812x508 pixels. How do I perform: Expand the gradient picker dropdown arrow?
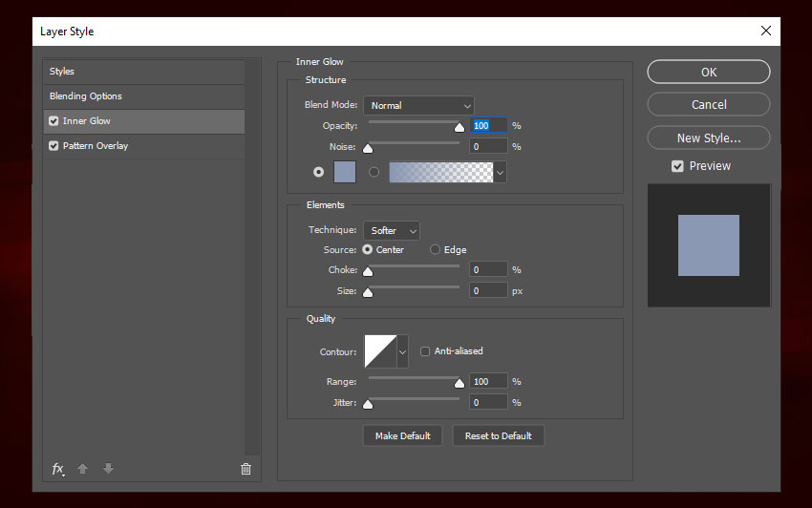pyautogui.click(x=500, y=172)
